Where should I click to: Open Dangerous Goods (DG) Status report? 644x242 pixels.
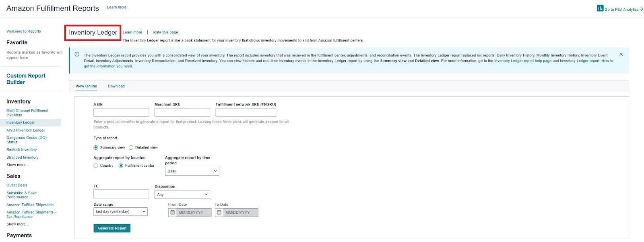[x=27, y=140]
